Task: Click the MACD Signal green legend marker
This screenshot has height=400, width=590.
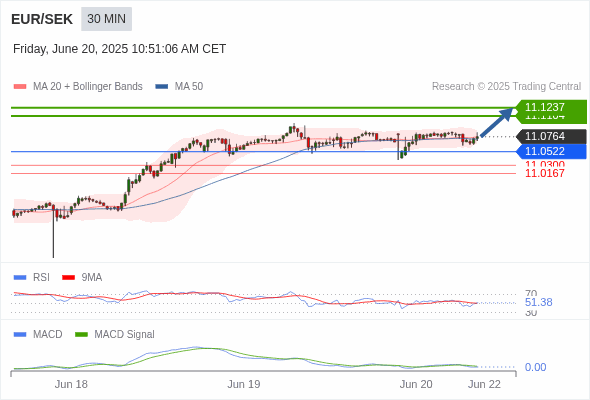Action: [81, 335]
